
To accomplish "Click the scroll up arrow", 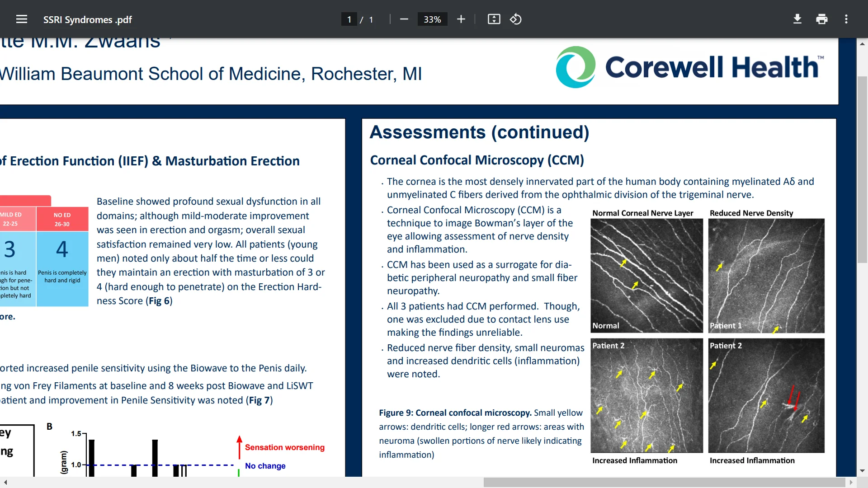I will [x=862, y=44].
